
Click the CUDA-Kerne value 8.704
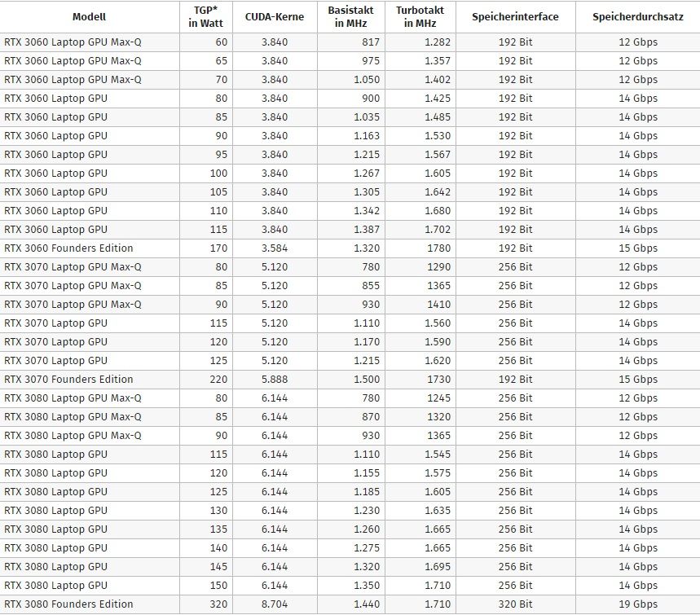click(275, 604)
